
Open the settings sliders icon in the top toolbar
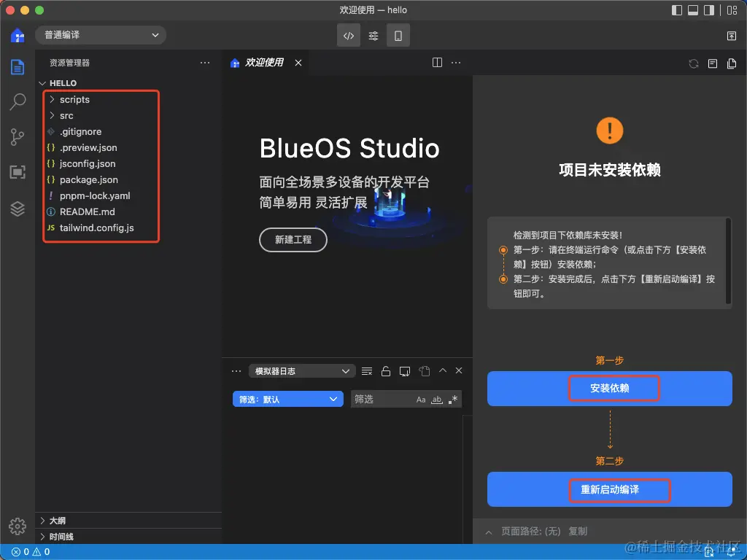[x=373, y=36]
